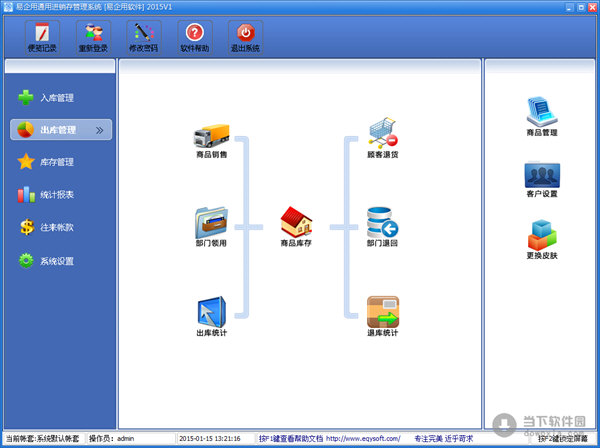The image size is (600, 448).
Task: Click 按F1键查看帮助文档 status text
Action: coord(291,438)
